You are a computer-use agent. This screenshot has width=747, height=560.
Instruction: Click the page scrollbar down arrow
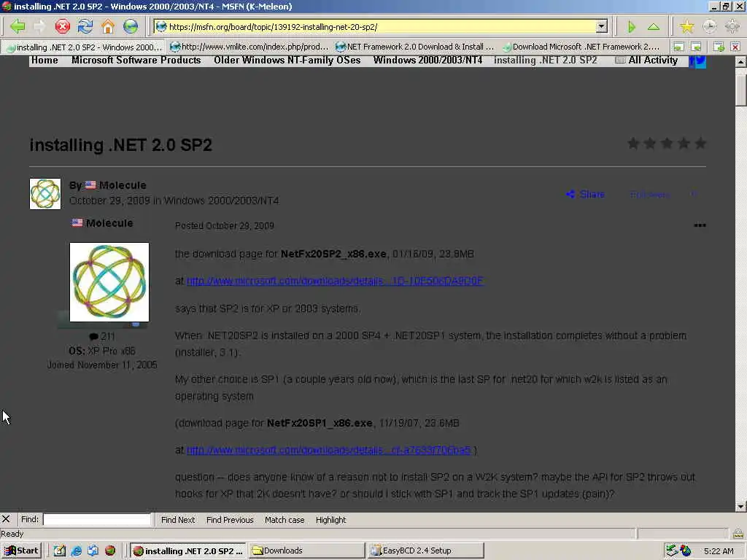[x=741, y=506]
